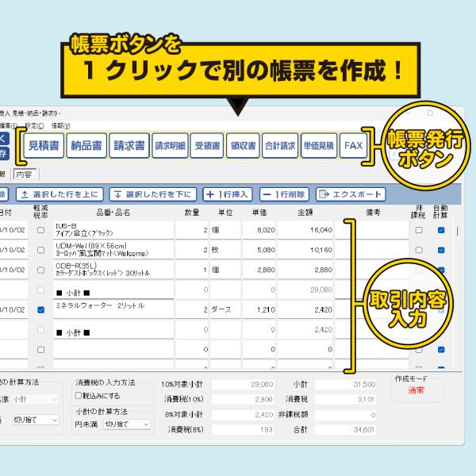
Task: Delete a row with 1行削除
Action: pyautogui.click(x=283, y=194)
